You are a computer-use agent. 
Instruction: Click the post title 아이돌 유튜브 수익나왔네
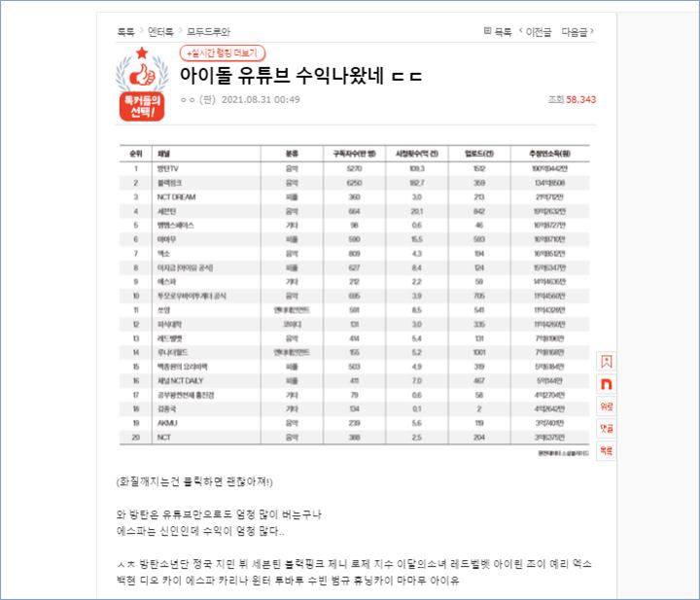(x=300, y=76)
